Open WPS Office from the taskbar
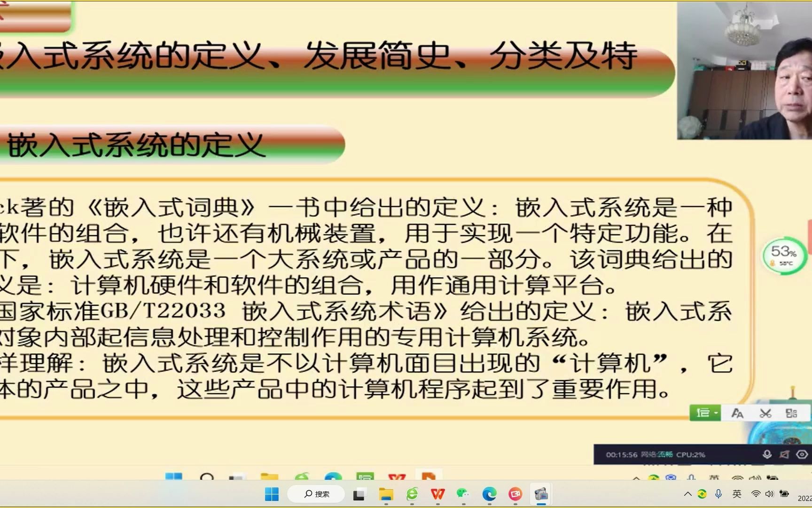Screen dimensions: 812x508 [437, 494]
